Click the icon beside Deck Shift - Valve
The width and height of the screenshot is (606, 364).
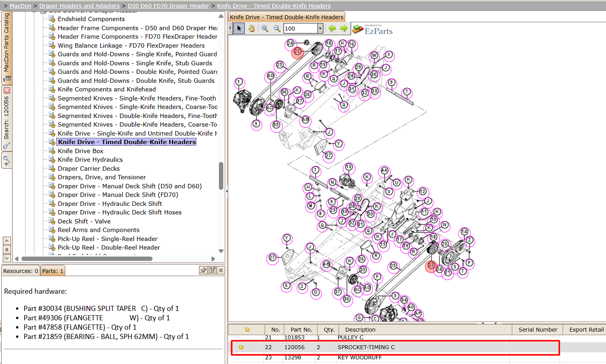coord(52,221)
